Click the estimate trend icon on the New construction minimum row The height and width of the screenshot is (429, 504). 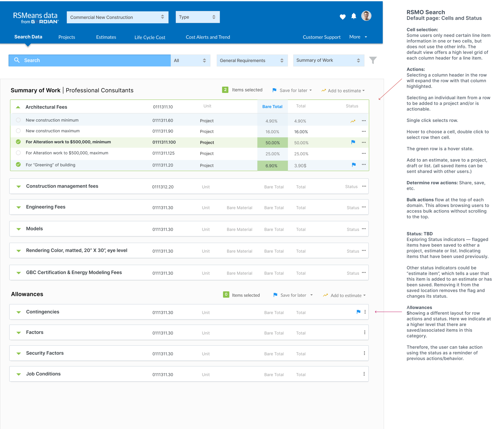[x=353, y=121]
